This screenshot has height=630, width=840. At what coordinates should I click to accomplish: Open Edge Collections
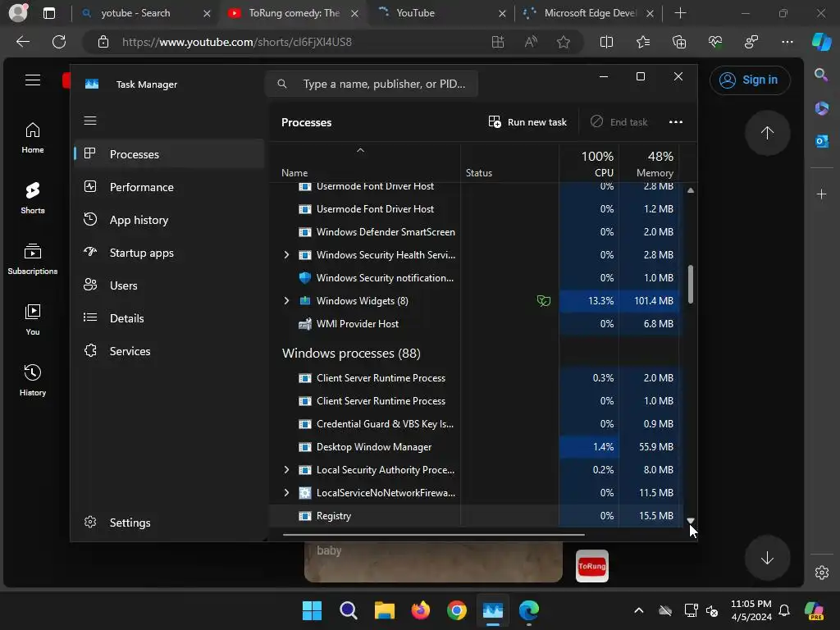click(x=678, y=42)
